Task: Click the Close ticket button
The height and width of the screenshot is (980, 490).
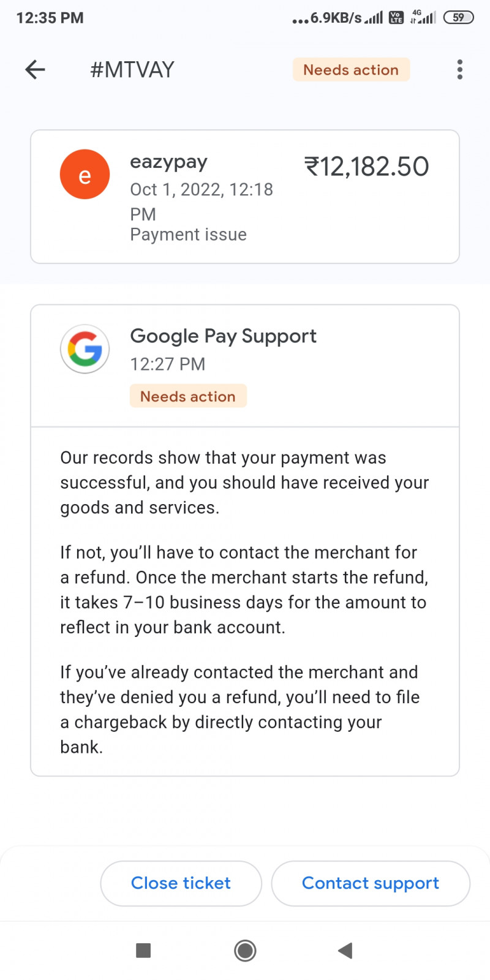Action: click(181, 883)
